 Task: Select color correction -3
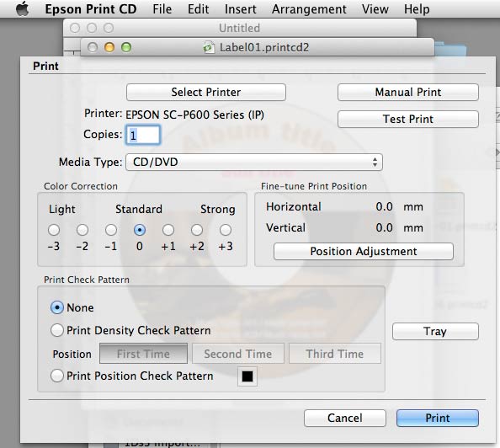click(x=54, y=230)
